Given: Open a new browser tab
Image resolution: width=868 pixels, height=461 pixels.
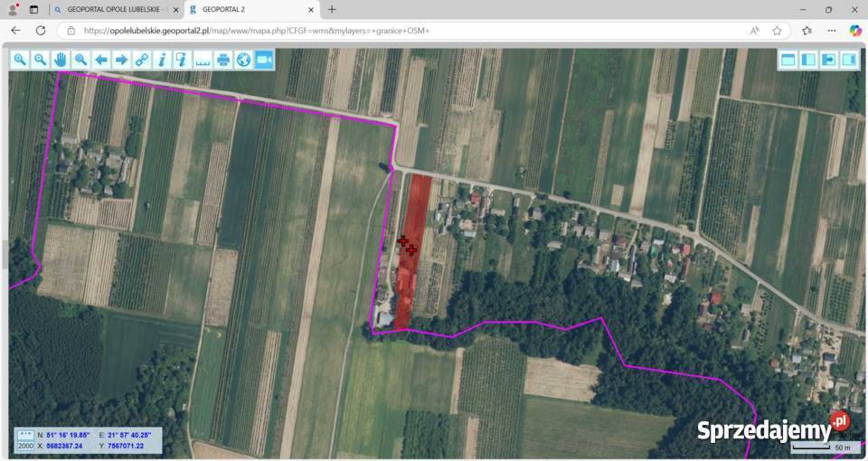Looking at the screenshot, I should pos(332,9).
